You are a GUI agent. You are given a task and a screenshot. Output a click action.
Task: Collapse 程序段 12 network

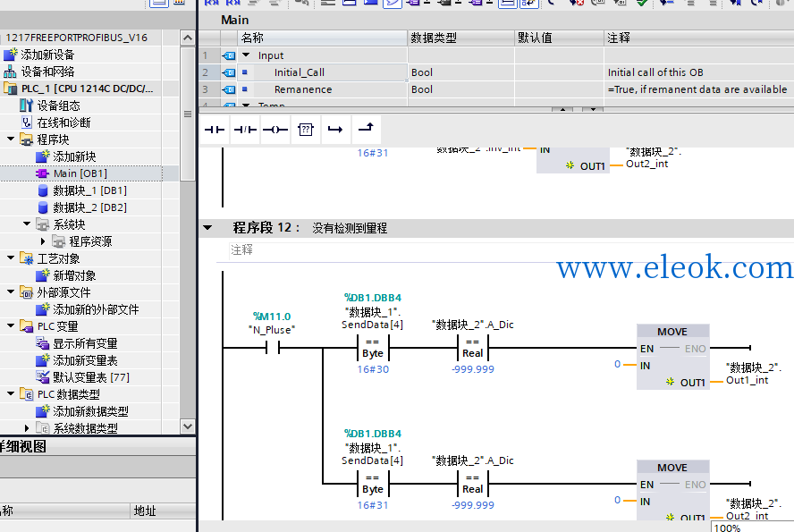tap(207, 228)
